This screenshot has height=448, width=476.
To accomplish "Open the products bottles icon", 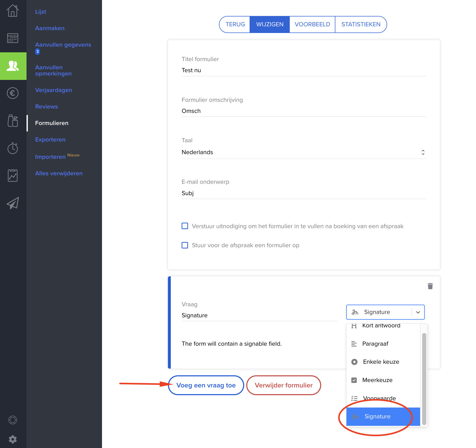I will click(x=13, y=121).
